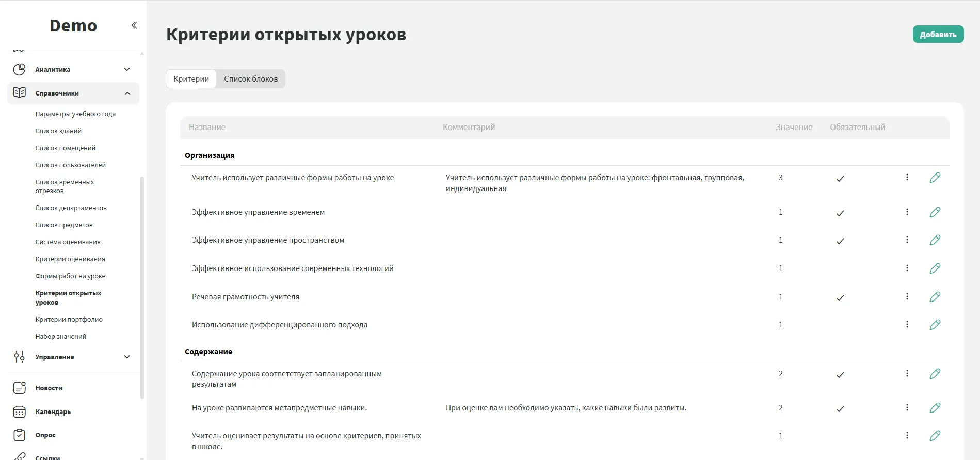Click the Опрос clipboard icon in sidebar
The image size is (980, 460).
coord(19,435)
